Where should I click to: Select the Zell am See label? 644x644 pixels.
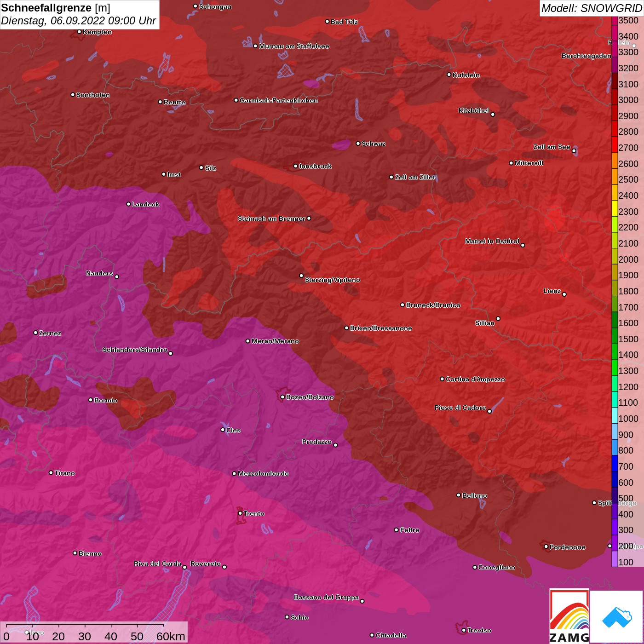point(552,147)
